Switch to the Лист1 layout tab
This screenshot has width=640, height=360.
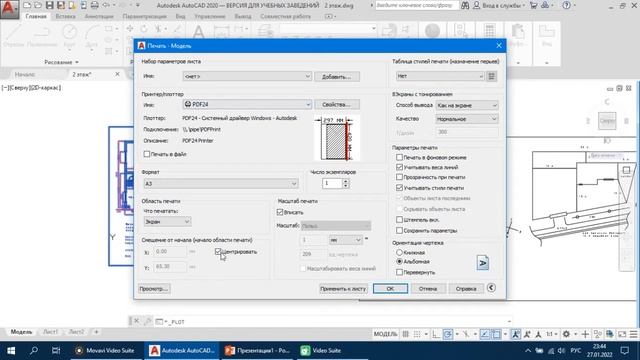[x=51, y=332]
